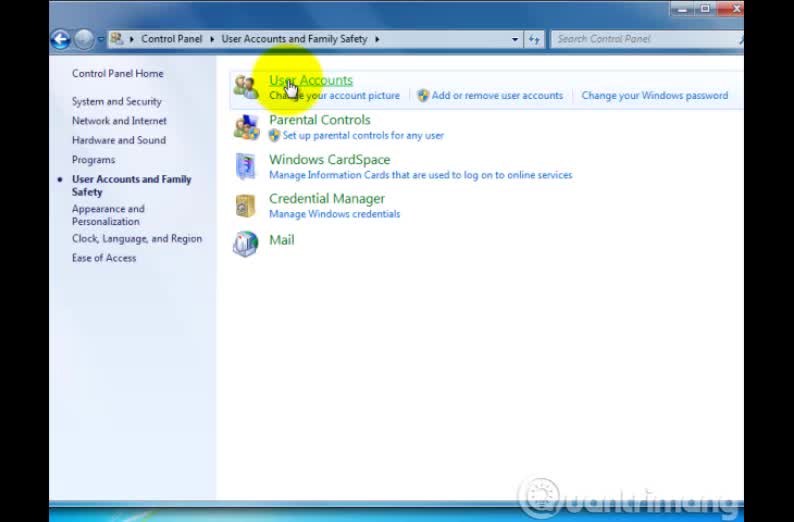Minimize the Control Panel window
The image size is (794, 522).
click(682, 9)
